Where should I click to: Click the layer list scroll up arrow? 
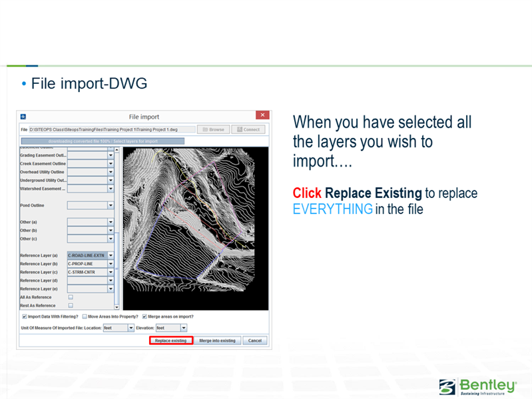pos(117,150)
